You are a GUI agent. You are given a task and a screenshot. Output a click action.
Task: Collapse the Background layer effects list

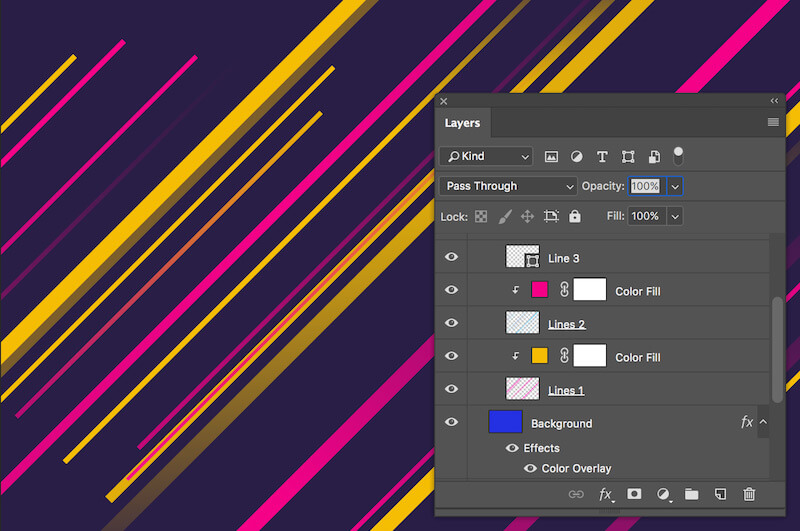(x=764, y=423)
